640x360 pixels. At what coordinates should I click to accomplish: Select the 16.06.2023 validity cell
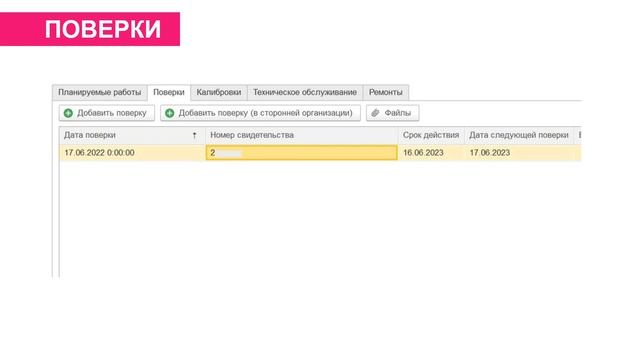tap(431, 153)
